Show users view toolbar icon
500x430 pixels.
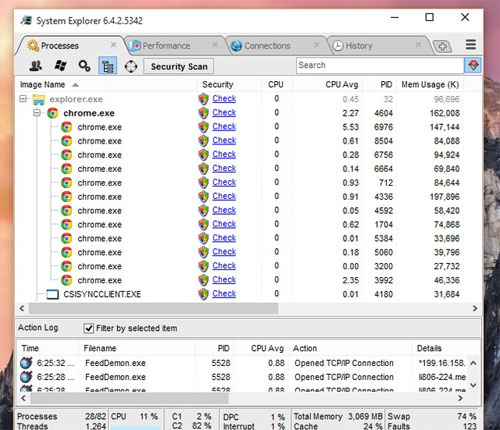[x=35, y=66]
